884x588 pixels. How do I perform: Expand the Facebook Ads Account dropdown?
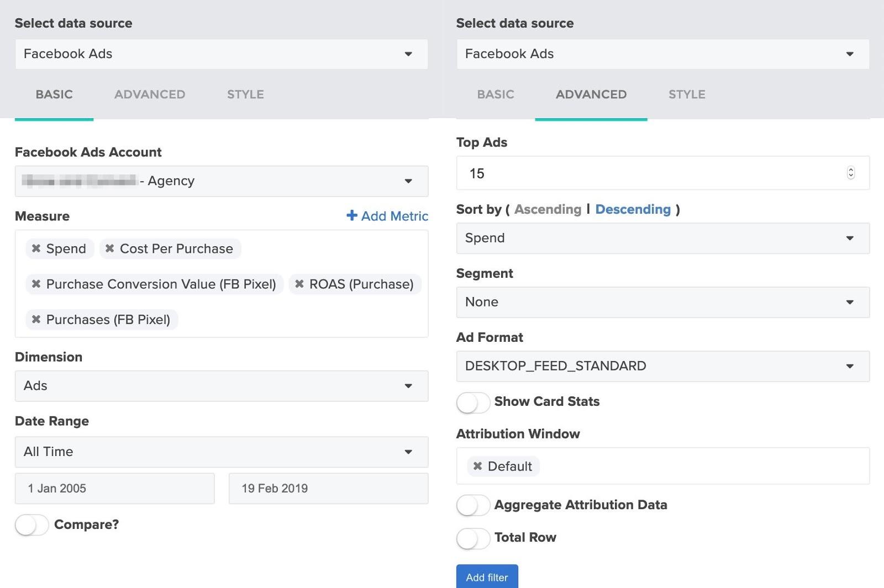222,181
